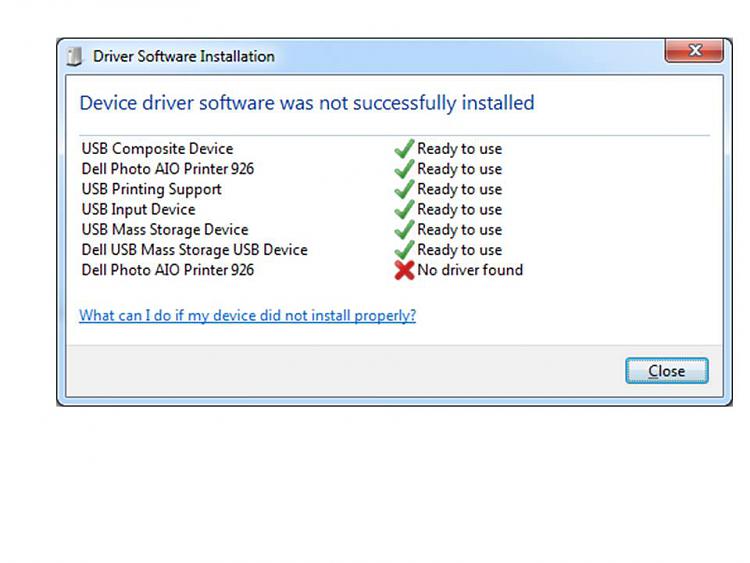Select the USB Input Device entry
This screenshot has height=563, width=750.
pos(139,209)
